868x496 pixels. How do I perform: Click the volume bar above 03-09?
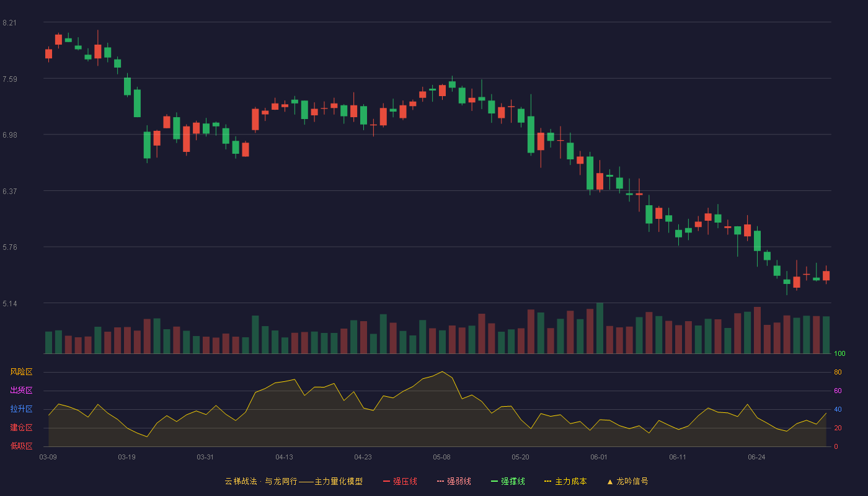(x=48, y=342)
